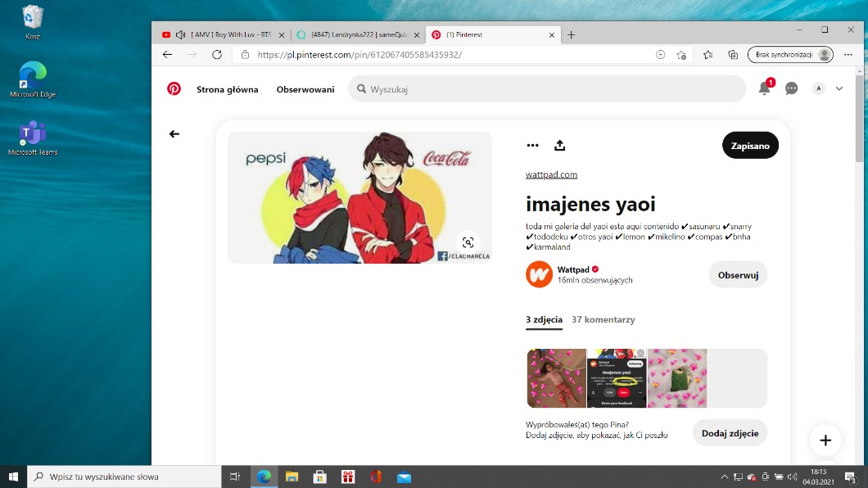Open the wattpad.com link

(x=551, y=174)
